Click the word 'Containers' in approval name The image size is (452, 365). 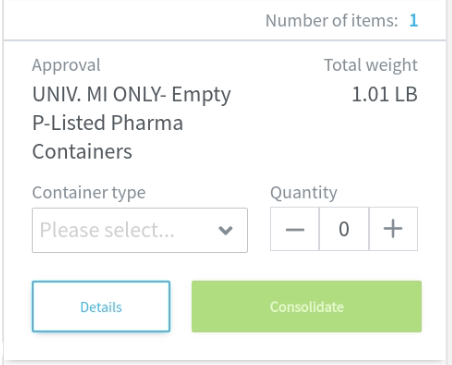[82, 152]
